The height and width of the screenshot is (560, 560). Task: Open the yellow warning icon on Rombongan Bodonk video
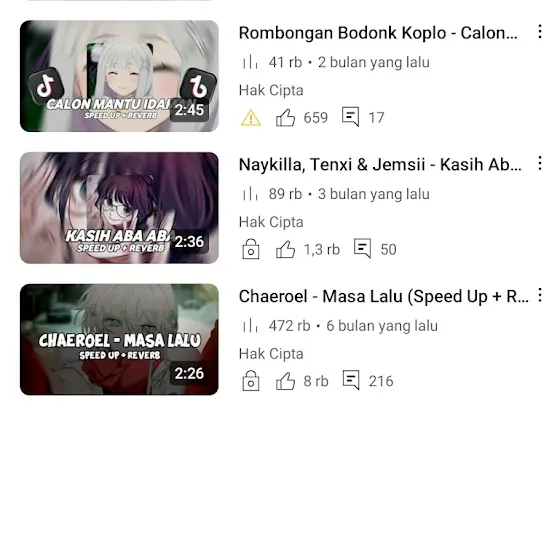point(251,118)
